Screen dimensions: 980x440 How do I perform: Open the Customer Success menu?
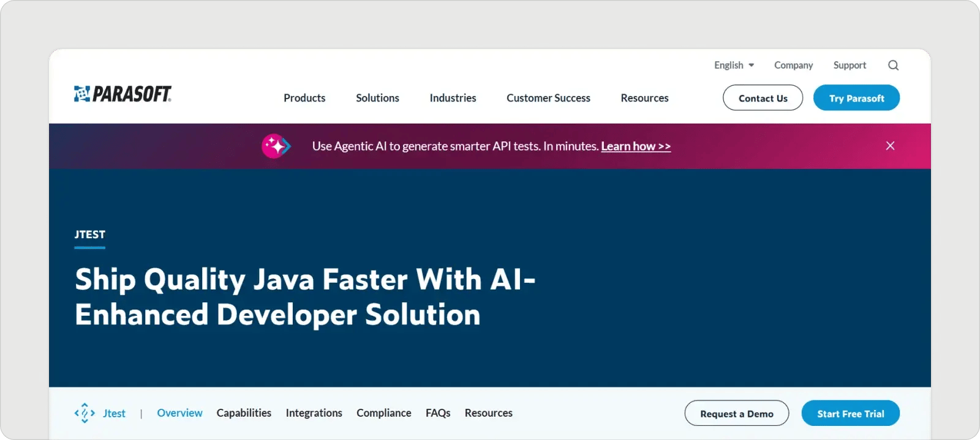pos(548,98)
